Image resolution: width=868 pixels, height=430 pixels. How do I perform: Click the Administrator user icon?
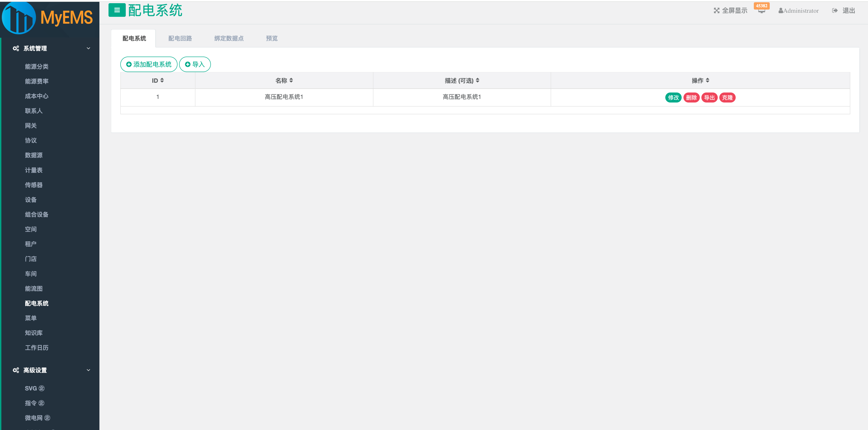click(780, 11)
